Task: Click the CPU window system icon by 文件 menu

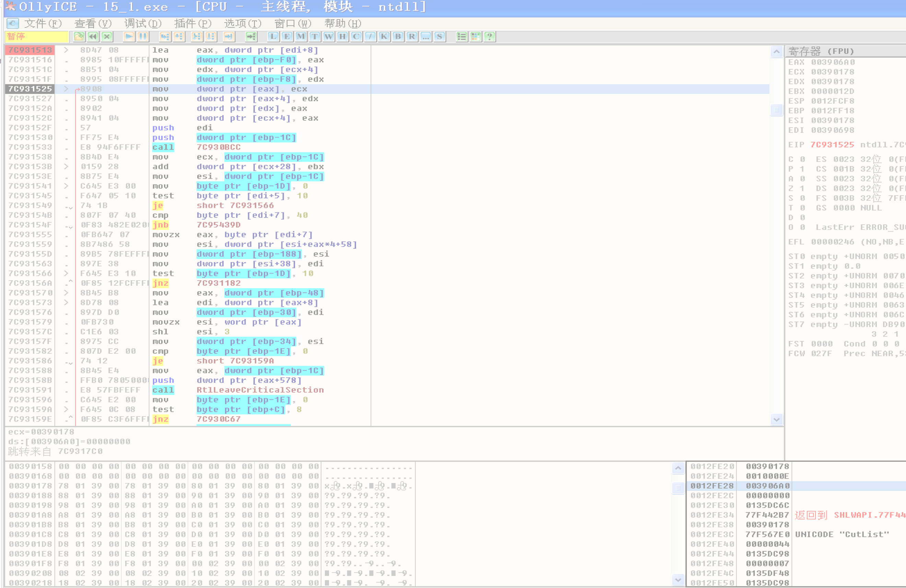Action: click(13, 24)
